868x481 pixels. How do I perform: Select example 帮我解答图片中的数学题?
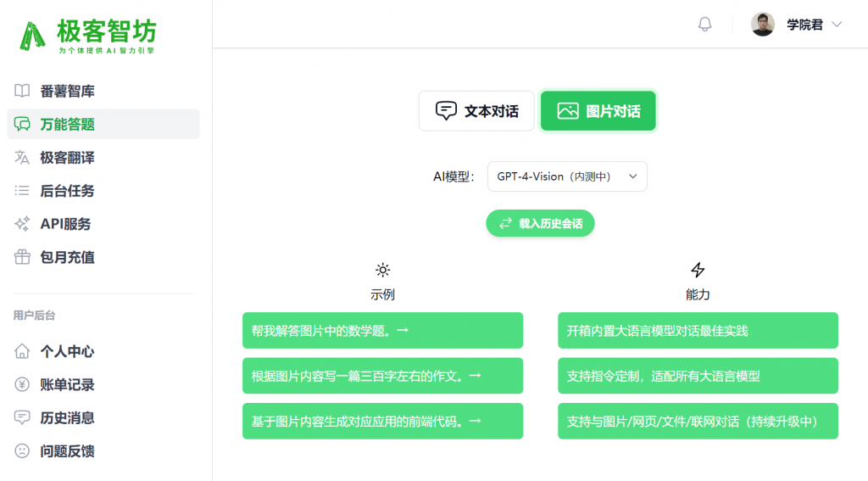pyautogui.click(x=382, y=330)
